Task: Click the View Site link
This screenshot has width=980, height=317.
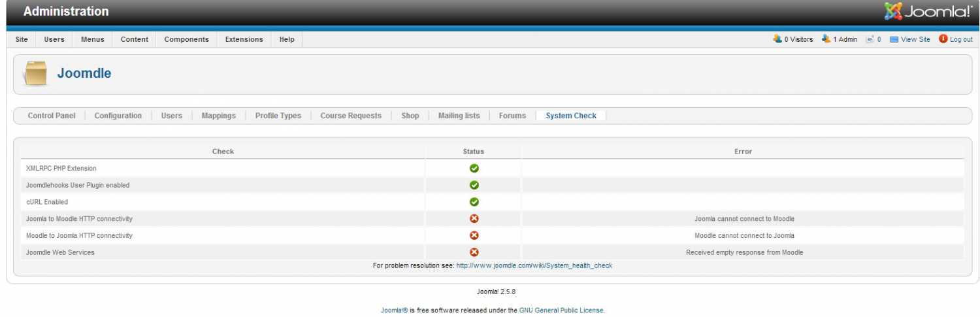Action: [915, 39]
